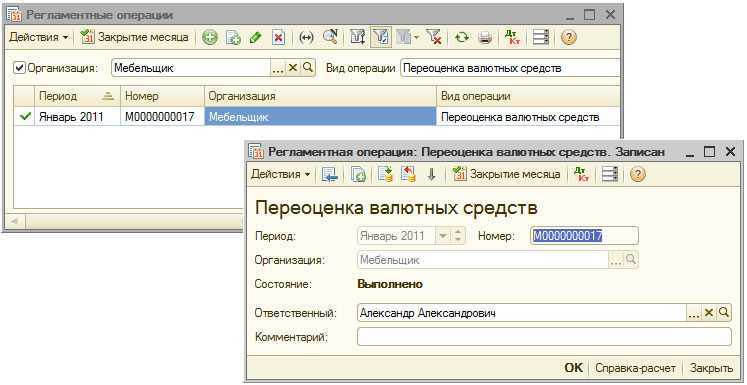This screenshot has width=747, height=385.
Task: Click the horizontal scrollbar left arrow in the list window
Action: coord(14,222)
